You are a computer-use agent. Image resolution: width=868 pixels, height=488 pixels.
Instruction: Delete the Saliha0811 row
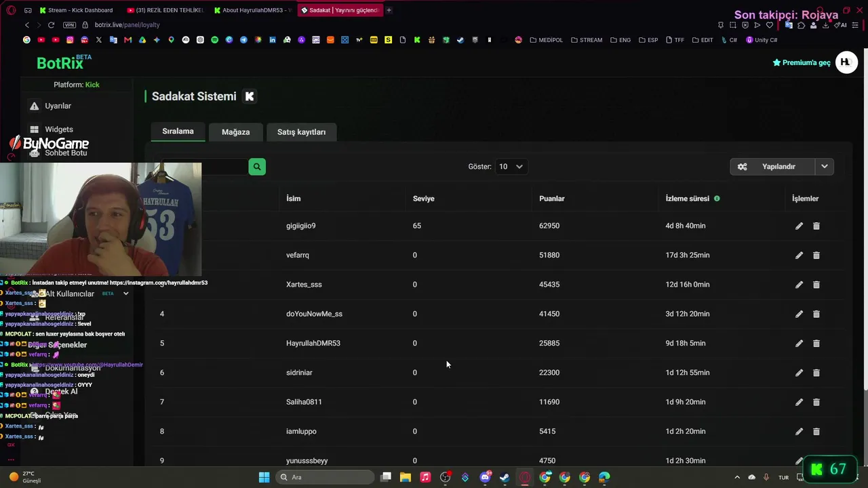pos(816,402)
